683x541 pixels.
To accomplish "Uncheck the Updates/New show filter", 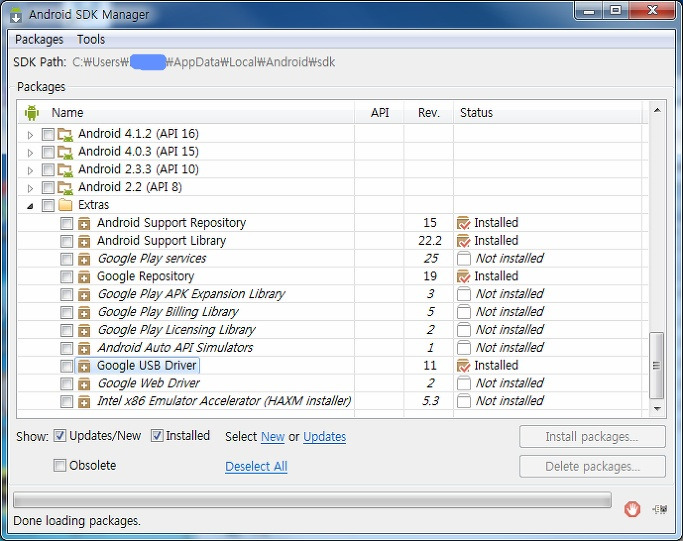I will point(60,436).
